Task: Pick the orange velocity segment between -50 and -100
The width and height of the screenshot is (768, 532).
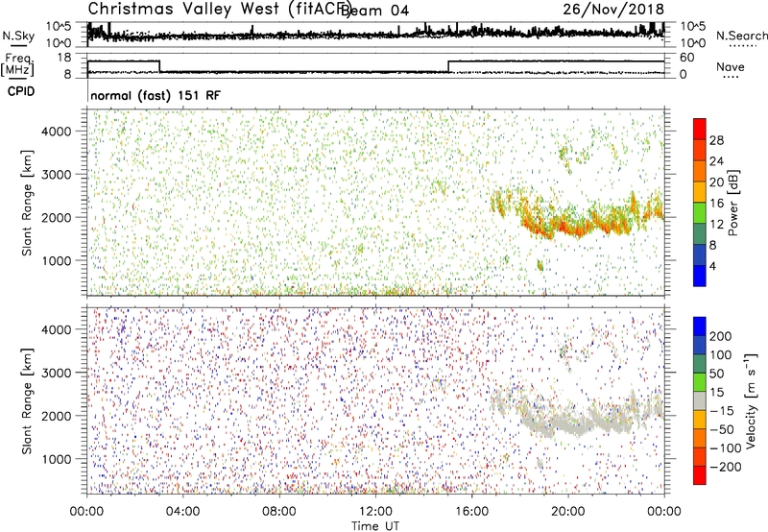Action: click(x=700, y=439)
